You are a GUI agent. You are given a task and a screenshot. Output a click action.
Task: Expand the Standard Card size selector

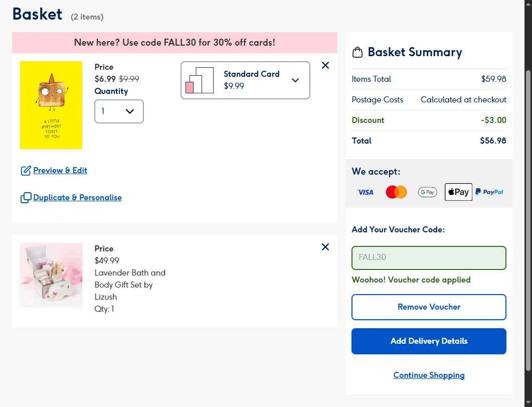pyautogui.click(x=295, y=80)
